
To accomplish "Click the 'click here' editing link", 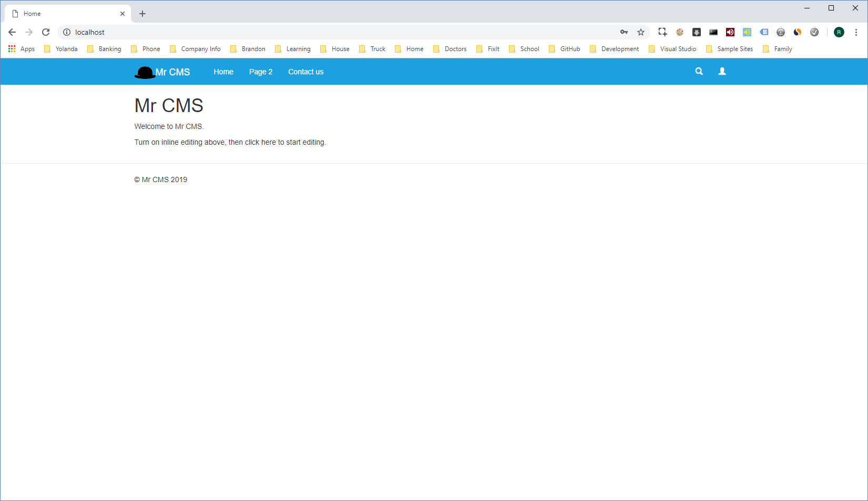I will pyautogui.click(x=260, y=142).
